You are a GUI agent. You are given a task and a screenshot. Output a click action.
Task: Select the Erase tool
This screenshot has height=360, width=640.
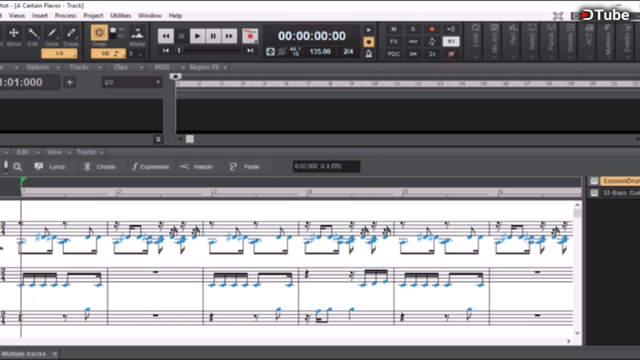pos(71,36)
